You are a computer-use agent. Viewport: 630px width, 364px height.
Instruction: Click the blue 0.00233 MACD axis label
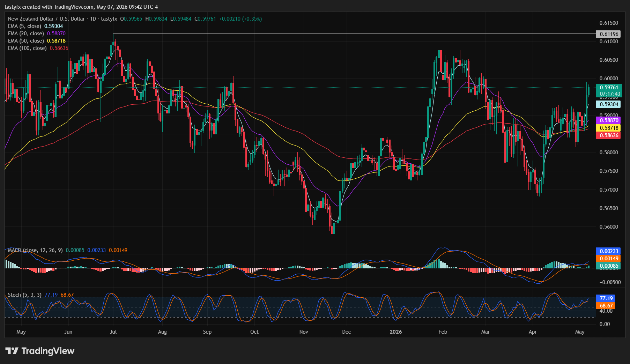(x=609, y=251)
